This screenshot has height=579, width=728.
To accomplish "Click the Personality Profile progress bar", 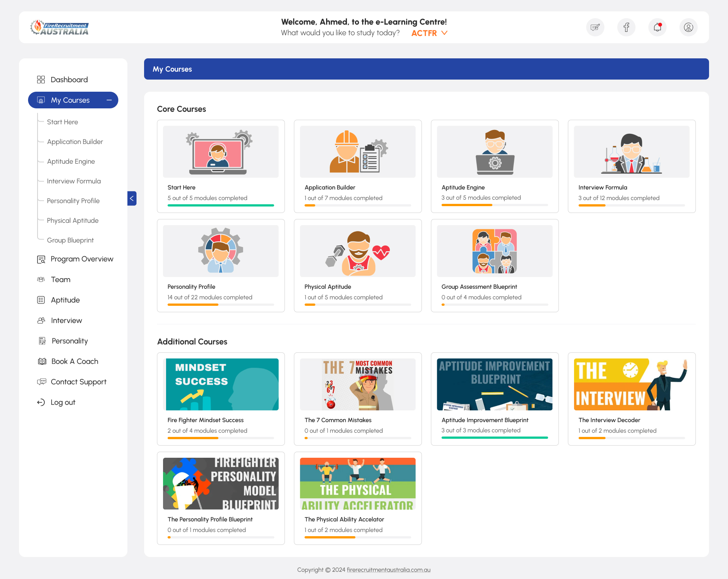I will [x=221, y=305].
